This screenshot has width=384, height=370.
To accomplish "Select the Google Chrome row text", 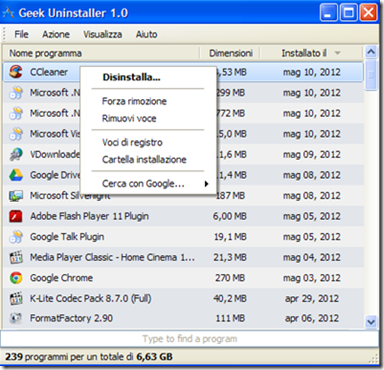I will tap(61, 278).
